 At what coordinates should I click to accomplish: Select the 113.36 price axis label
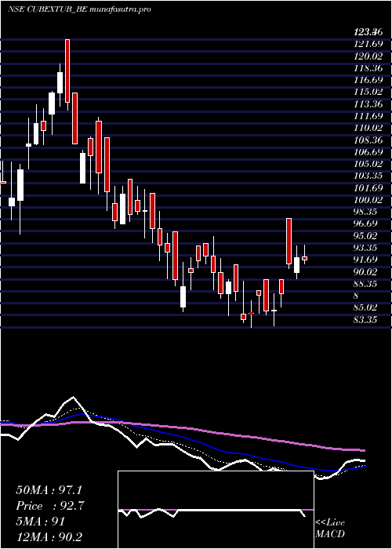coord(368,104)
